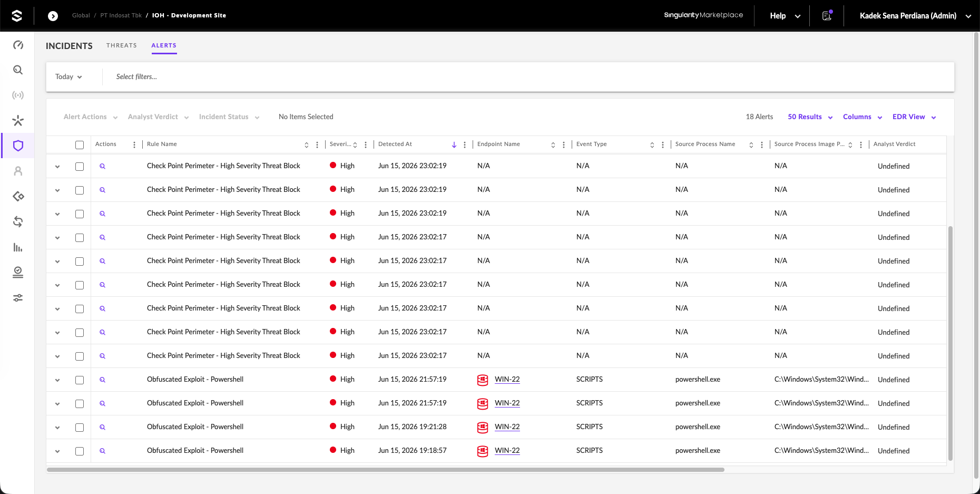Open the Dashboard gauge icon in sidebar
The height and width of the screenshot is (494, 980).
(18, 45)
